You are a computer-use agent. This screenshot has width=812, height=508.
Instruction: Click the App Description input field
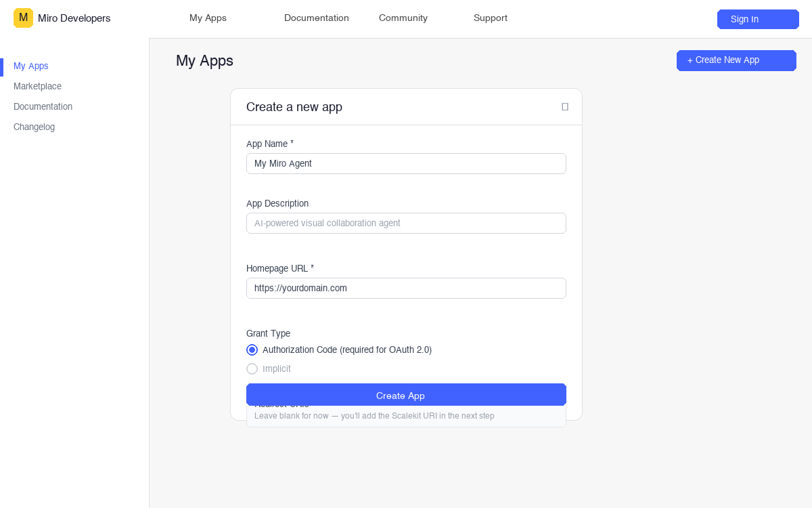[x=406, y=223]
